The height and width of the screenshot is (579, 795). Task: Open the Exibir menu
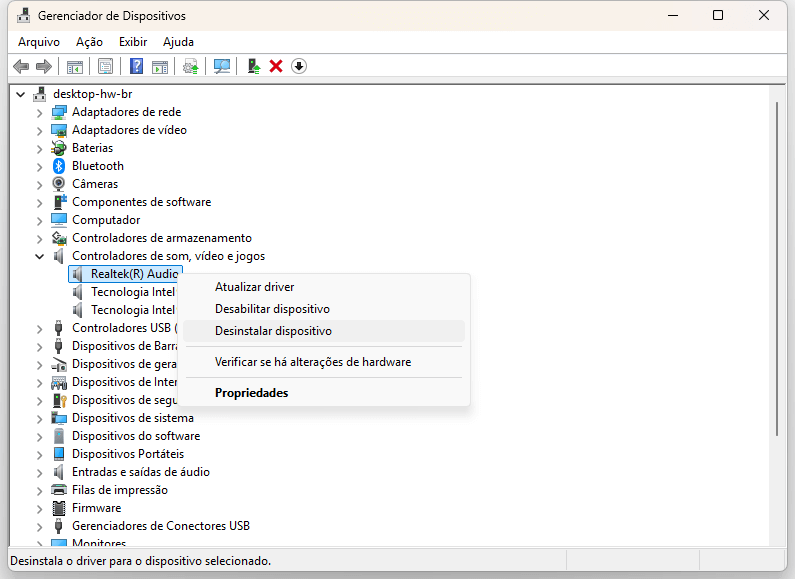133,42
